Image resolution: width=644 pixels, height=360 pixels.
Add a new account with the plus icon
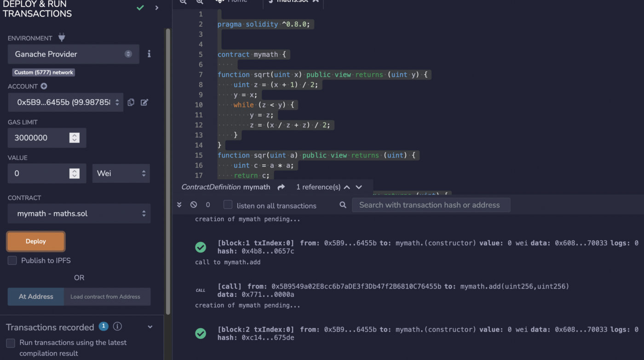[x=44, y=86]
